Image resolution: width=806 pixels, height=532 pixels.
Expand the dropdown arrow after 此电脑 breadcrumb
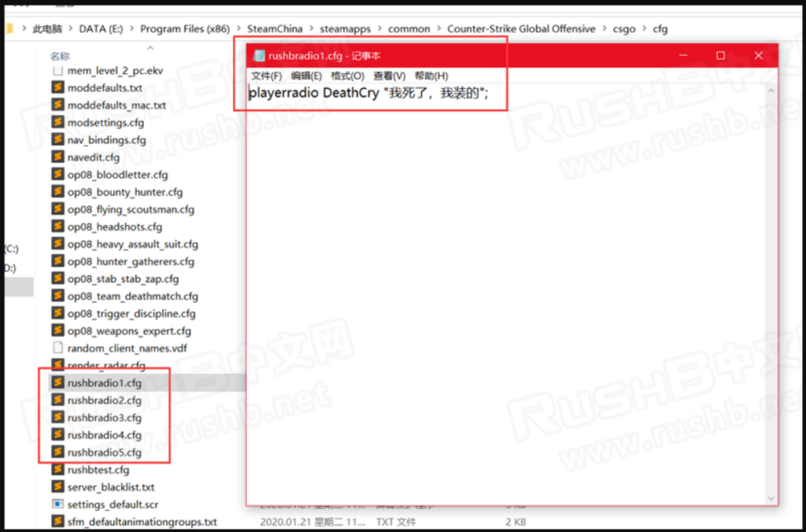coord(70,29)
